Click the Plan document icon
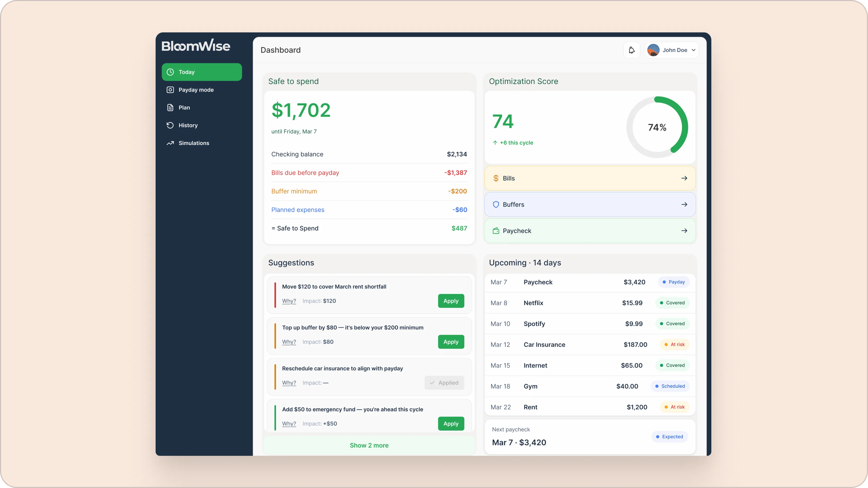Viewport: 868px width, 488px height. click(170, 107)
